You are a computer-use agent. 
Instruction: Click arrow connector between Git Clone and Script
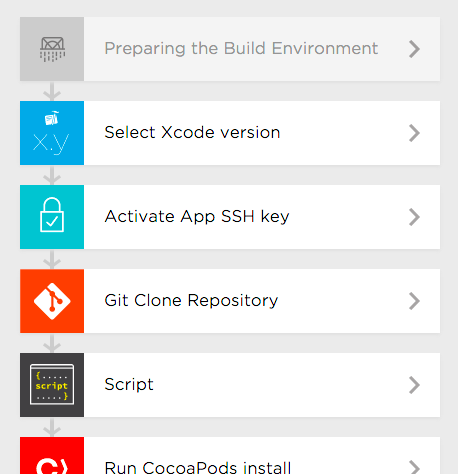pos(52,343)
